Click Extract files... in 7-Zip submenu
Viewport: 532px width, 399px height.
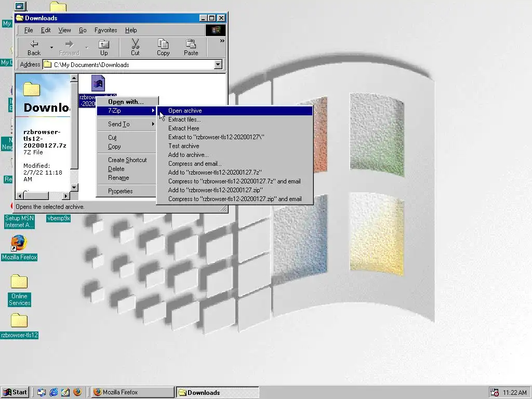[235, 119]
